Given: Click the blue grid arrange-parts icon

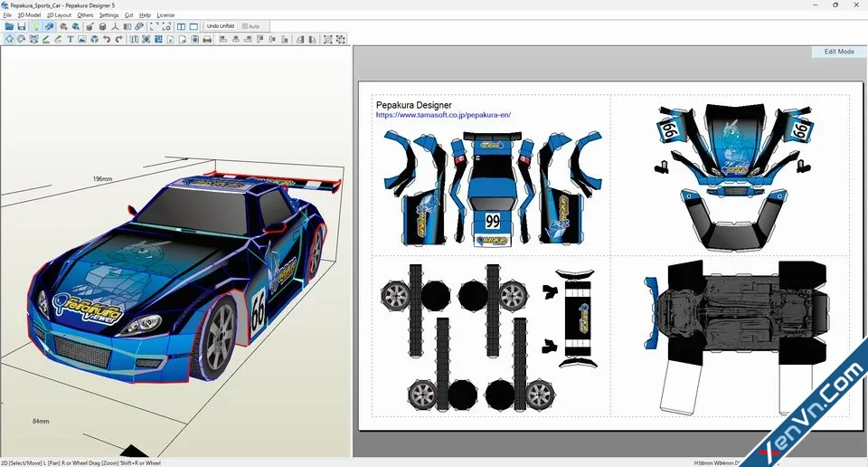Looking at the screenshot, I should coord(158,39).
